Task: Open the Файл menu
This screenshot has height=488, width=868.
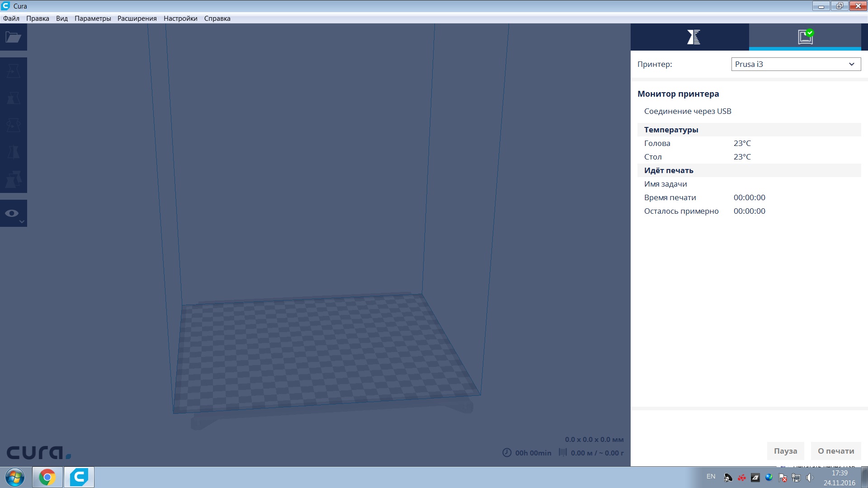Action: (11, 19)
